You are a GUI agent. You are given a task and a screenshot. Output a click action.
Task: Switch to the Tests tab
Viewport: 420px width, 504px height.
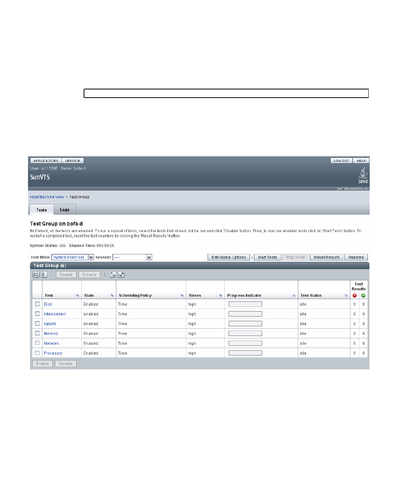click(42, 210)
